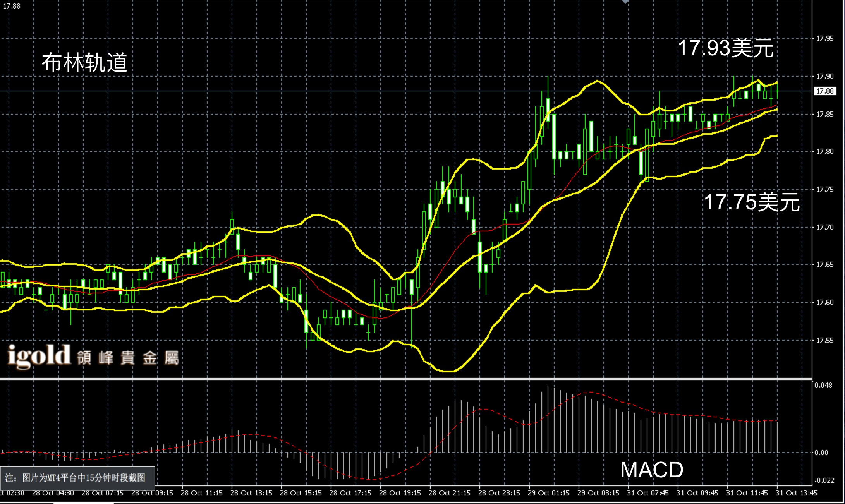Viewport: 845px width, 504px height.
Task: Click the 17.95 price axis label
Action: tap(825, 38)
